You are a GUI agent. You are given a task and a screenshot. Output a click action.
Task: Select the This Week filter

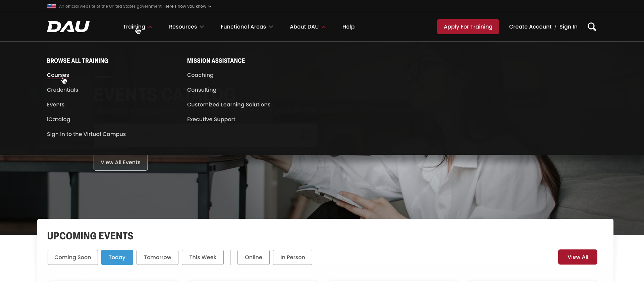click(x=203, y=257)
